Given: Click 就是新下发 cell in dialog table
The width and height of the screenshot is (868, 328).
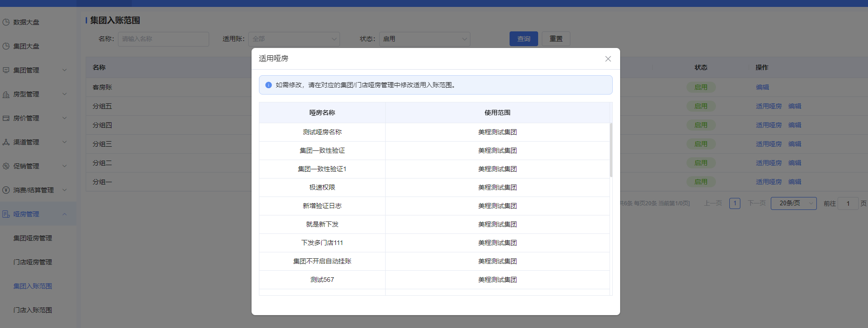Looking at the screenshot, I should (322, 224).
